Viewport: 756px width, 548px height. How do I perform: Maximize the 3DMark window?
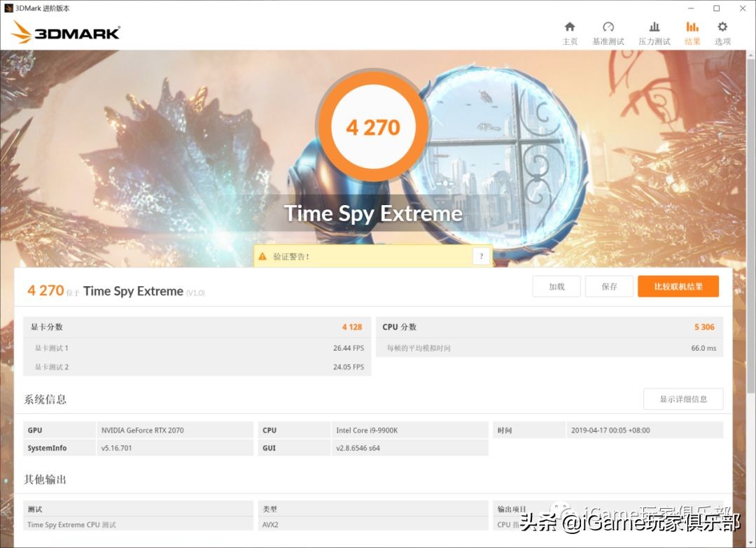(x=717, y=8)
